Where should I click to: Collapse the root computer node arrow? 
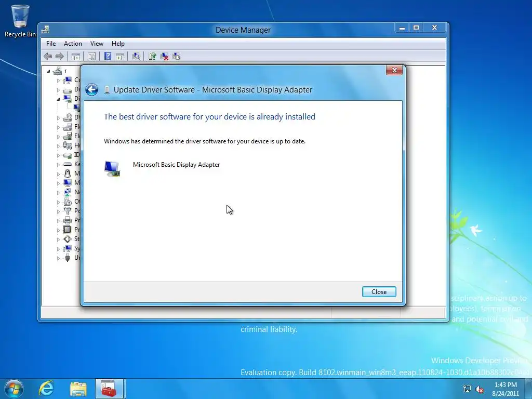pyautogui.click(x=48, y=71)
